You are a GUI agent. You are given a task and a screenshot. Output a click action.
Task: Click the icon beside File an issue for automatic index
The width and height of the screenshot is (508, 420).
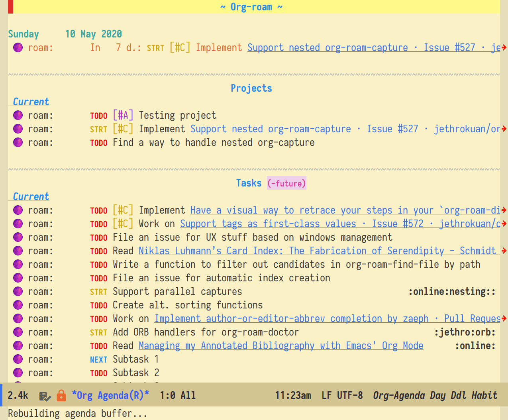[18, 278]
